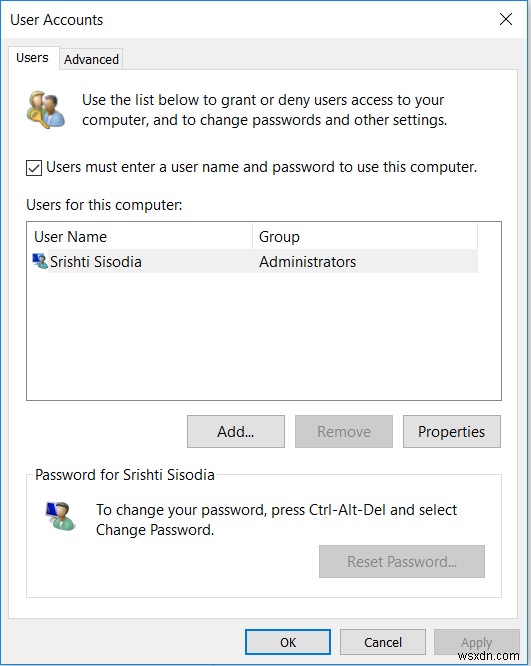
Task: Switch to the Advanced tab
Action: coord(91,59)
